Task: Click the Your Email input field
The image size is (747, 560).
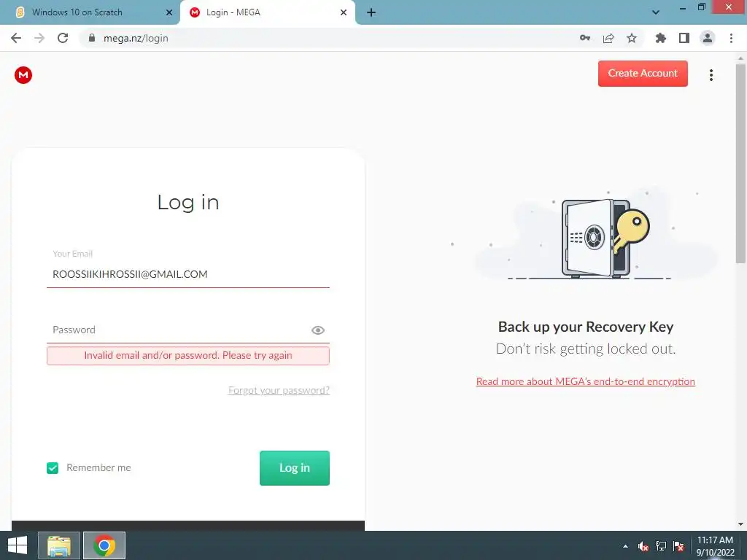Action: tap(188, 274)
